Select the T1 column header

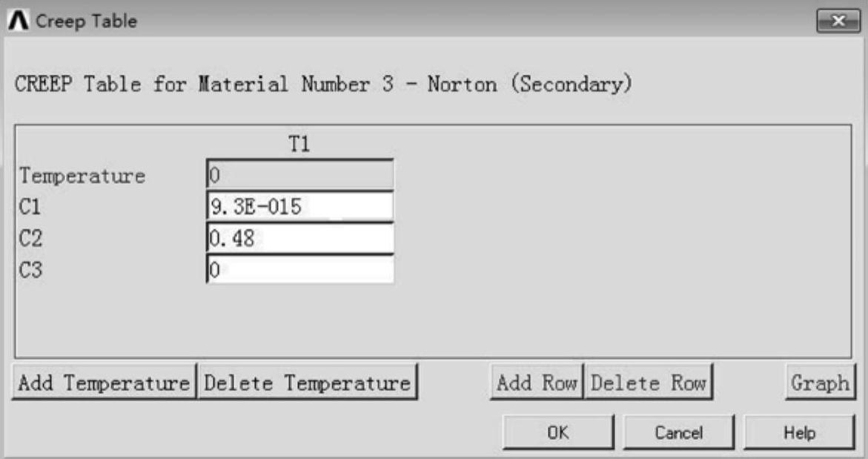(x=298, y=146)
